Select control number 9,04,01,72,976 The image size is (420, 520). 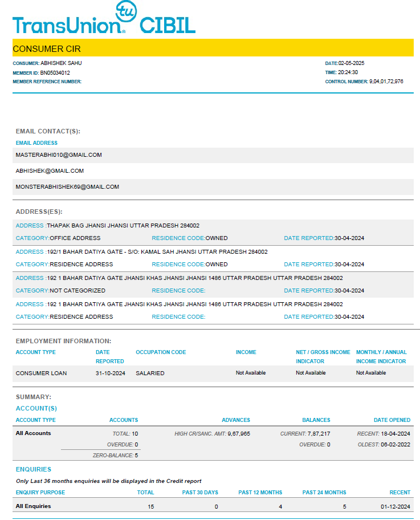(x=386, y=81)
